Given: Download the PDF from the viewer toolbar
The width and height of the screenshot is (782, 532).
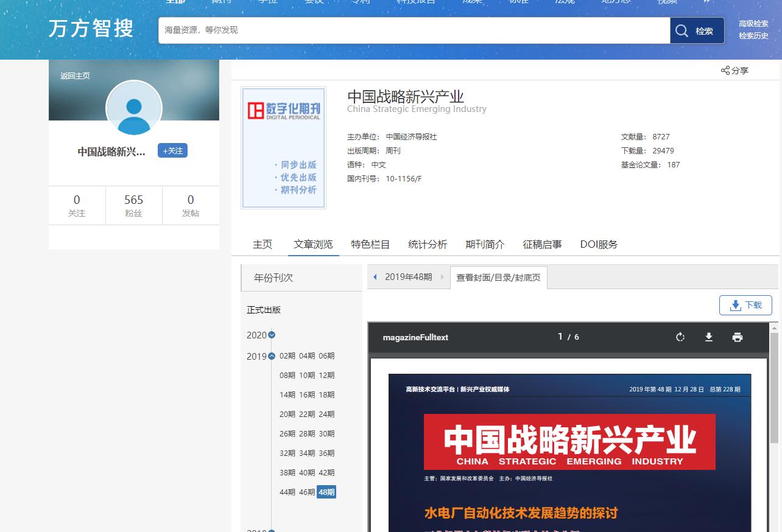Looking at the screenshot, I should coord(709,337).
